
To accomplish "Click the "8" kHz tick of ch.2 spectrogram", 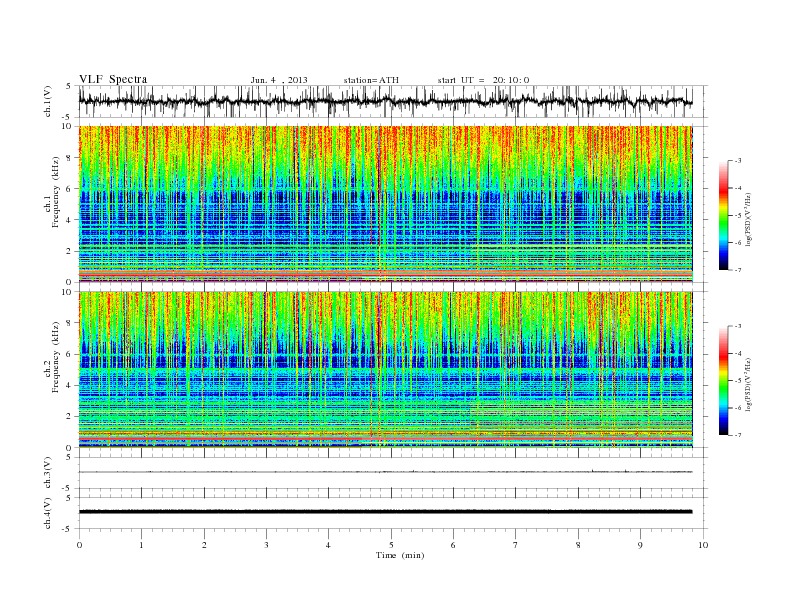I will 70,323.
